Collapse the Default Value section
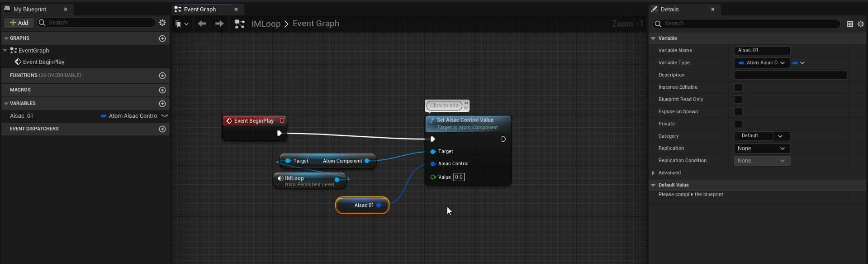Screen dimensions: 868x264 pos(653,185)
